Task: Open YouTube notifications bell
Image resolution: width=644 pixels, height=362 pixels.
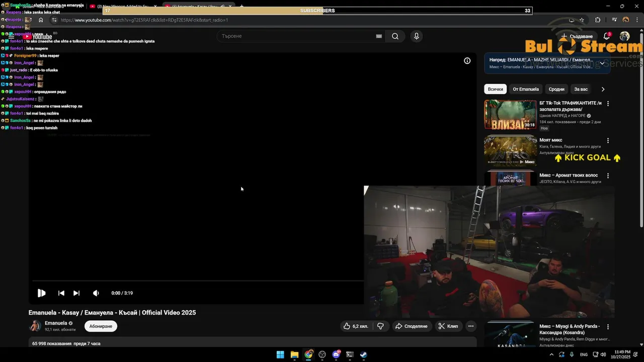Action: (607, 36)
